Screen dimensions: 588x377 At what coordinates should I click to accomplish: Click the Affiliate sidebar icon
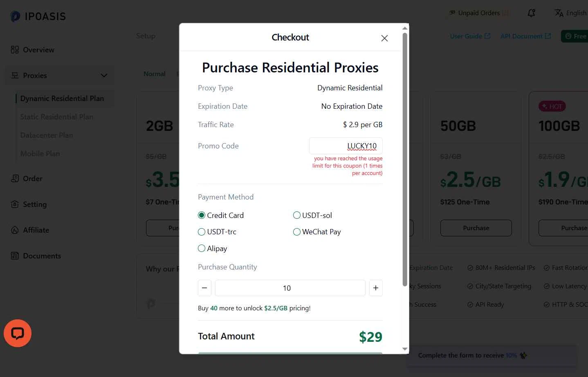click(15, 230)
